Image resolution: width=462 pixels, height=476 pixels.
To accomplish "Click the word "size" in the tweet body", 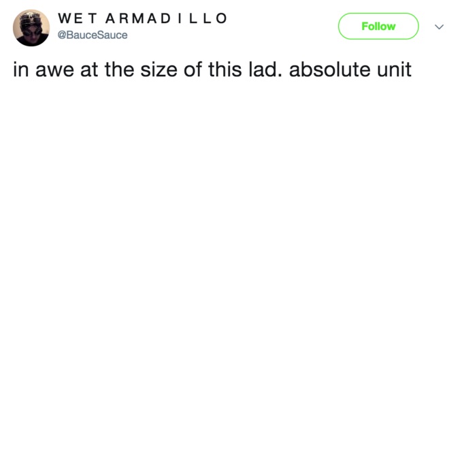I will click(159, 69).
